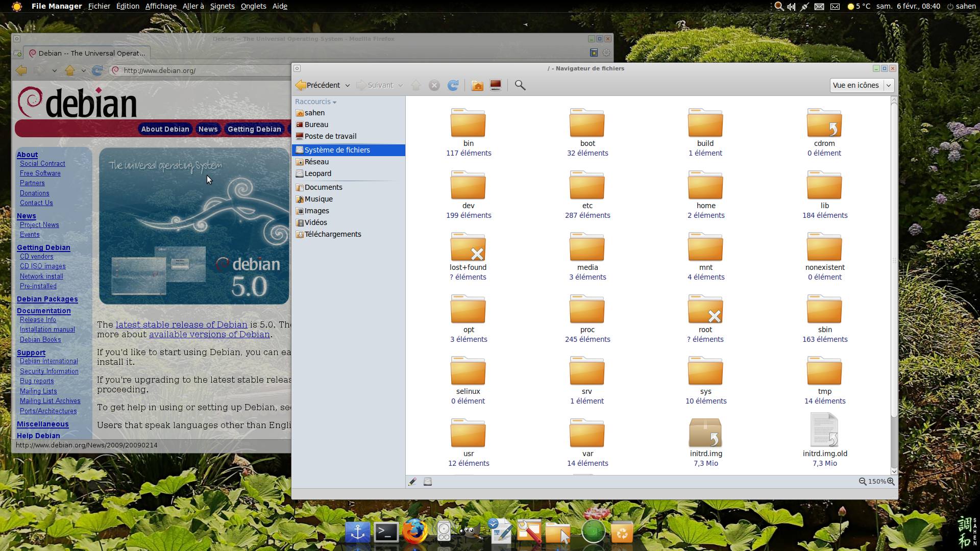
Task: Click the zoom in magnifier at 150%
Action: [891, 482]
